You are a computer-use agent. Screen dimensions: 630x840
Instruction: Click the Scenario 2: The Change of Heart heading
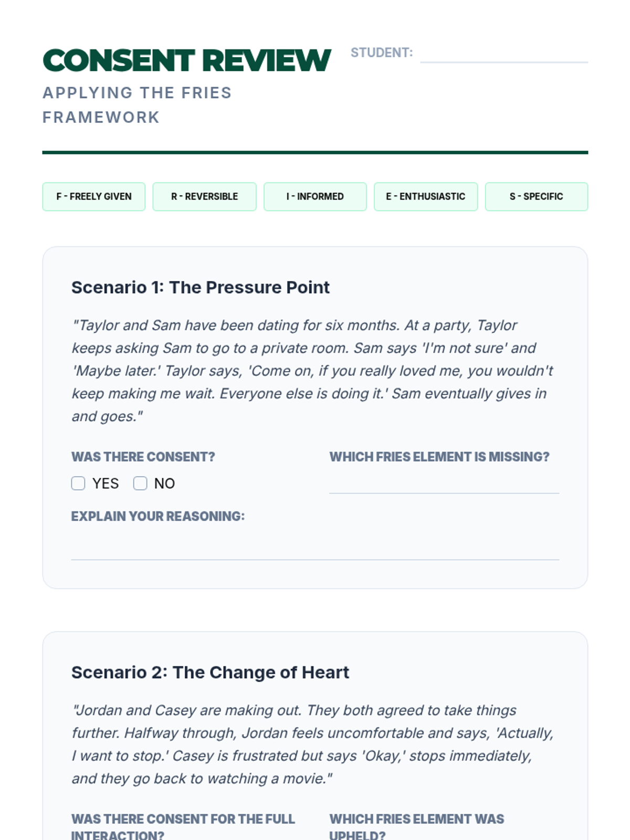[210, 673]
